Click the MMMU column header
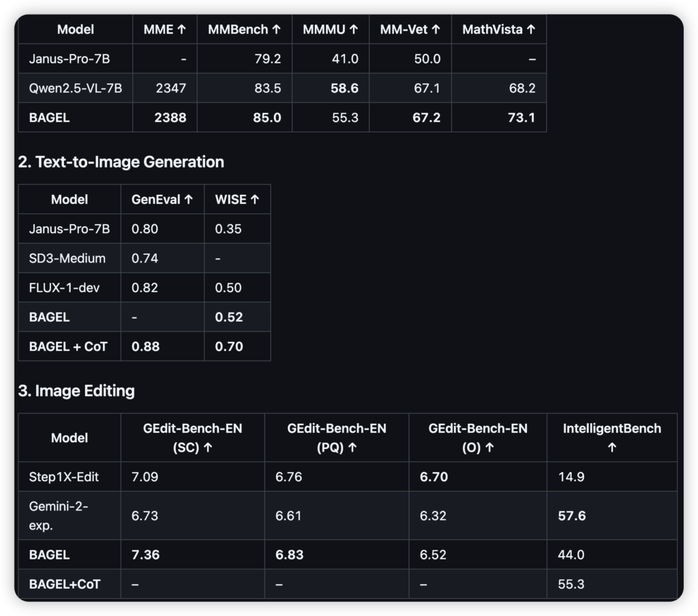The width and height of the screenshot is (698, 616). point(331,29)
